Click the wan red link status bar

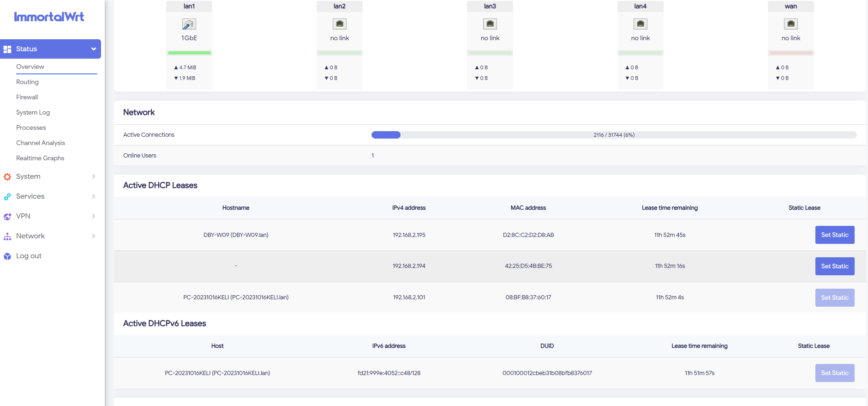click(x=791, y=53)
